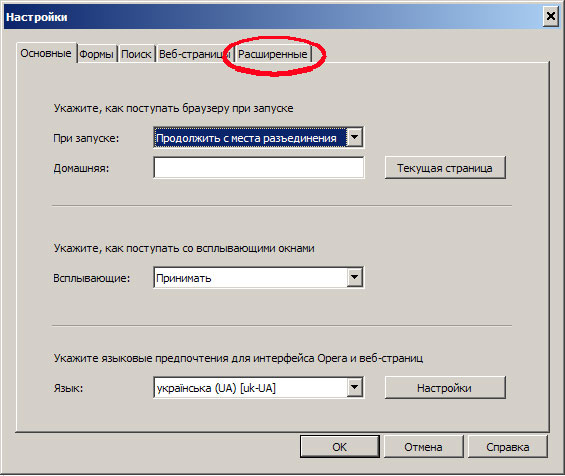Open the Формы tab

point(97,54)
